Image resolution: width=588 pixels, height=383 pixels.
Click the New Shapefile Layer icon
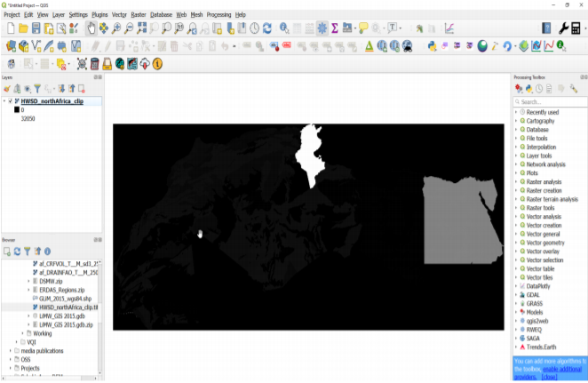pos(36,46)
